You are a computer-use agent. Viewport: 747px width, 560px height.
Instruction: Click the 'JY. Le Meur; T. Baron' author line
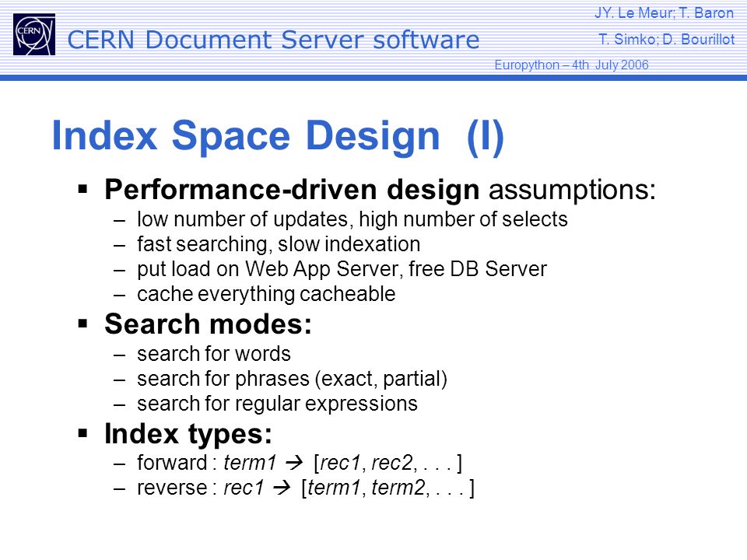[x=664, y=13]
